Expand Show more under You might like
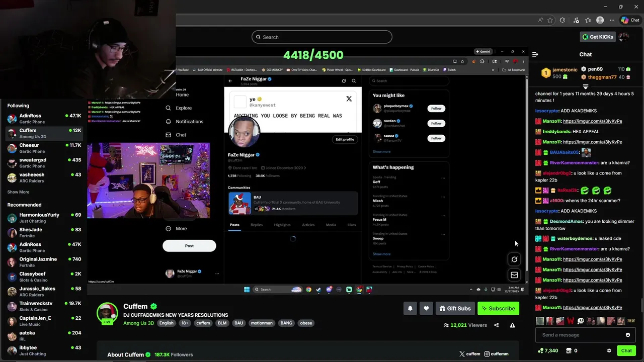Image resolution: width=644 pixels, height=362 pixels. coord(381,151)
